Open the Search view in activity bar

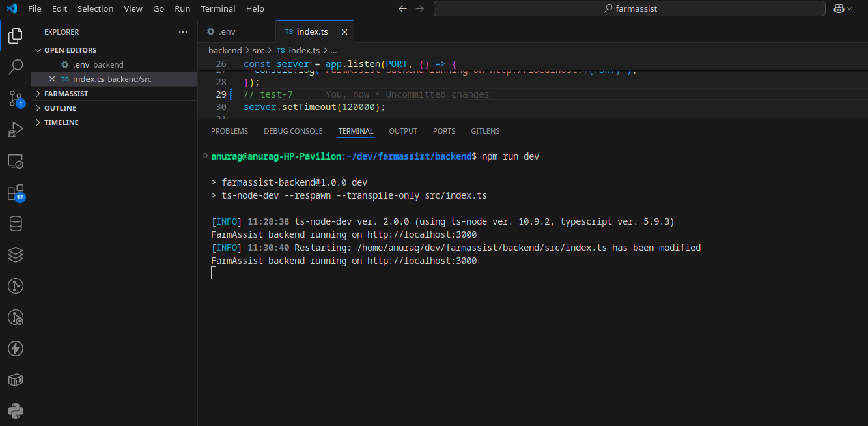16,66
